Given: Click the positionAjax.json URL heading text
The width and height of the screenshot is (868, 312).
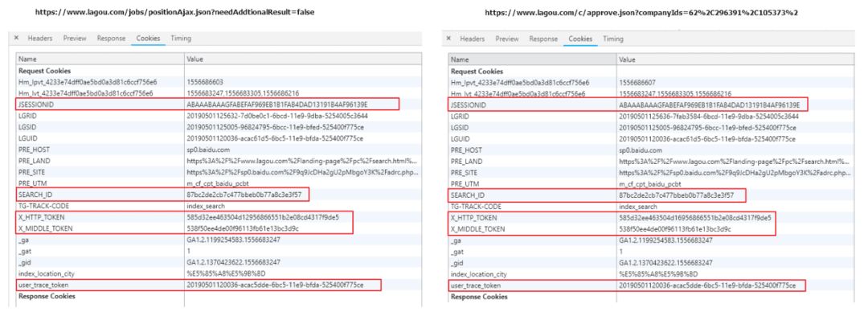Looking at the screenshot, I should [x=175, y=11].
